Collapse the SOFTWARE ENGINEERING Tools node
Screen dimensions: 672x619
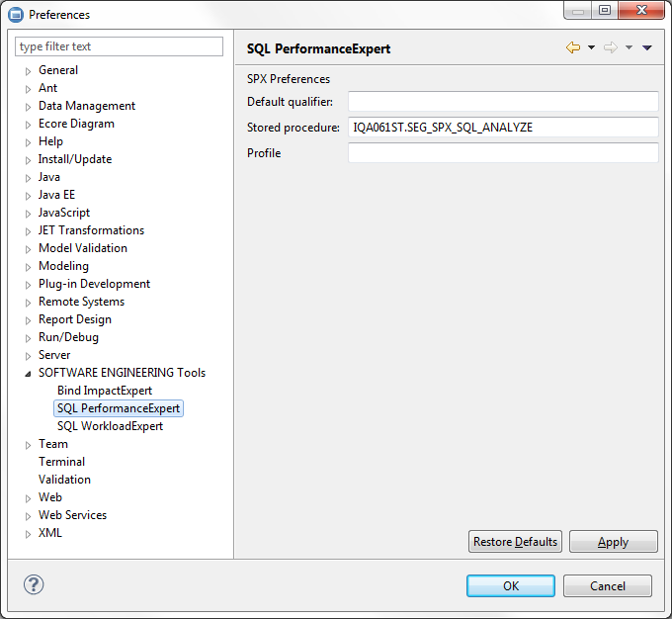pyautogui.click(x=29, y=374)
